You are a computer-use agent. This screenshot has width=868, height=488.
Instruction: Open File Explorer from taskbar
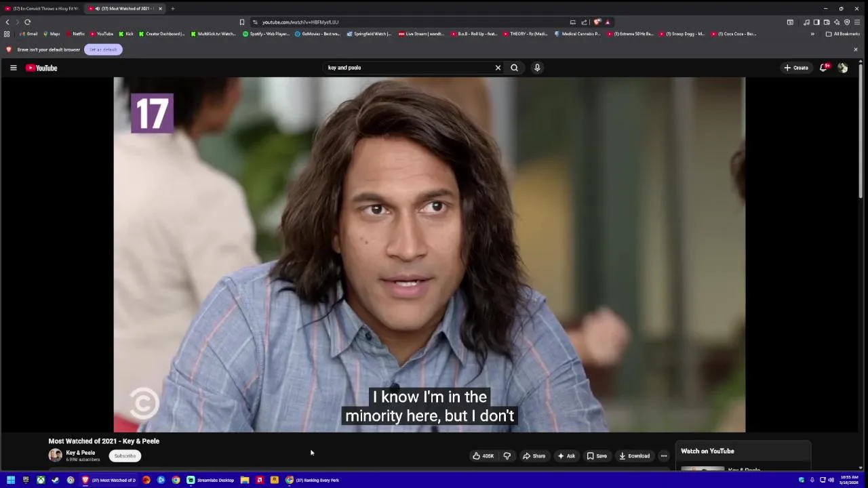point(245,480)
